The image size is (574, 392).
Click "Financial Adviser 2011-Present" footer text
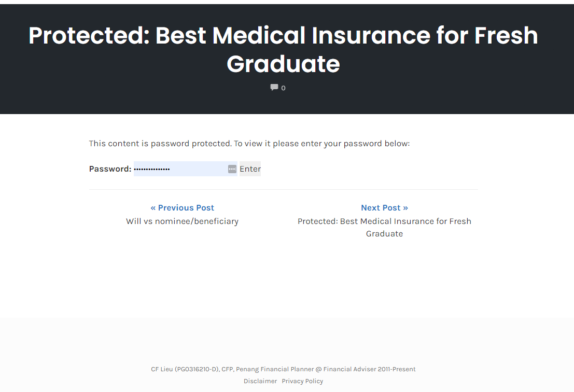coord(369,370)
